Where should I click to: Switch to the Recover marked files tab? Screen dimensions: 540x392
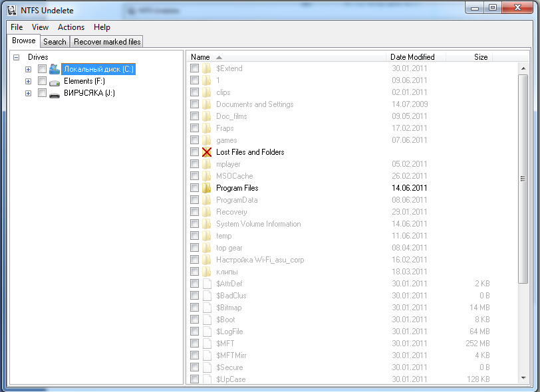coord(107,42)
